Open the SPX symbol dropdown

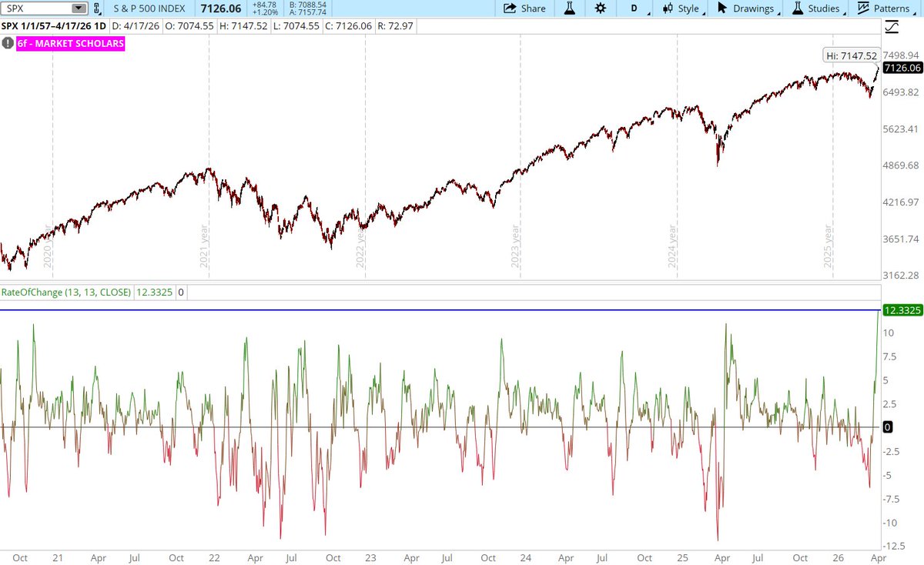tap(77, 8)
